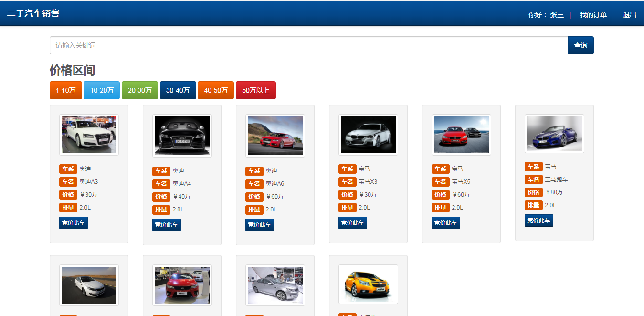Select the 奥迪A6 car name
644x316 pixels.
pos(275,184)
